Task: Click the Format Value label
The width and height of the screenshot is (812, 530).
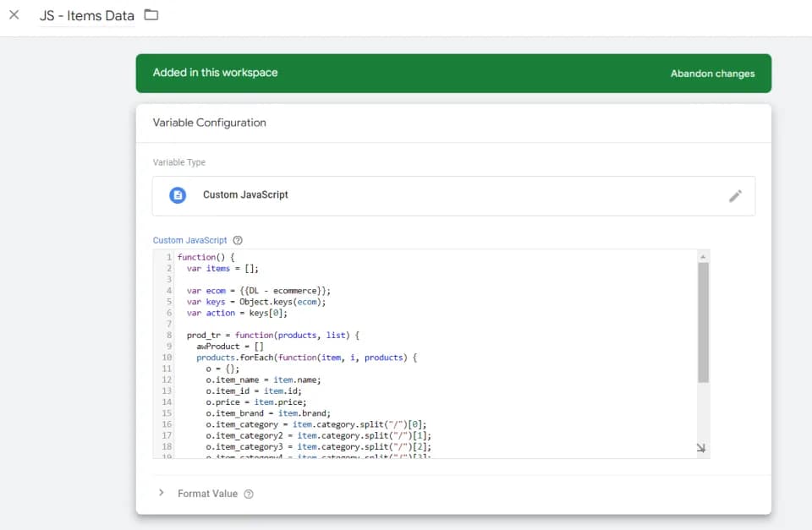Action: [208, 494]
